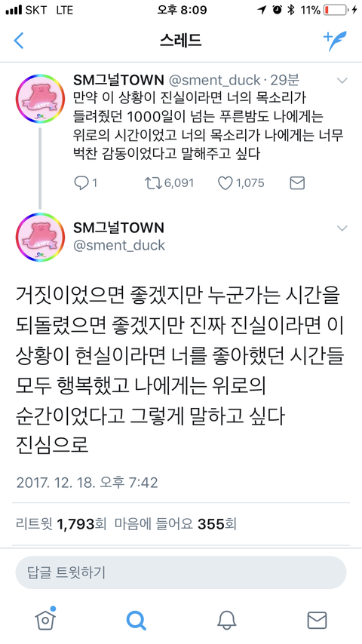
Task: Compose a new tweet with feather icon
Action: 335,41
